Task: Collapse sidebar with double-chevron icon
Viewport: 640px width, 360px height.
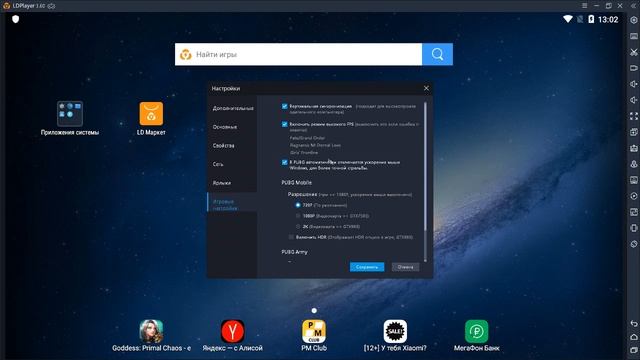Action: click(634, 6)
